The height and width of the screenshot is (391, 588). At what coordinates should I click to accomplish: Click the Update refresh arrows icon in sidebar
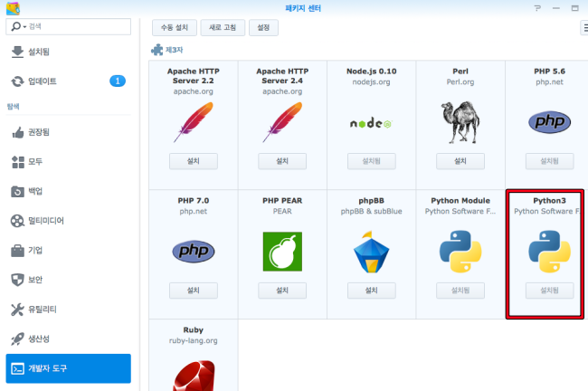(17, 81)
